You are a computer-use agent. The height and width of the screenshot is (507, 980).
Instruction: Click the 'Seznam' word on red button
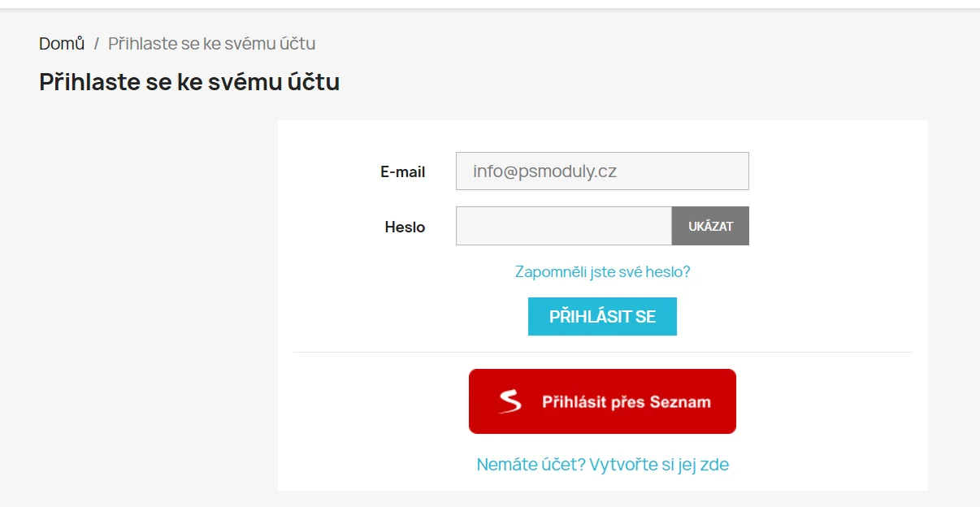680,402
